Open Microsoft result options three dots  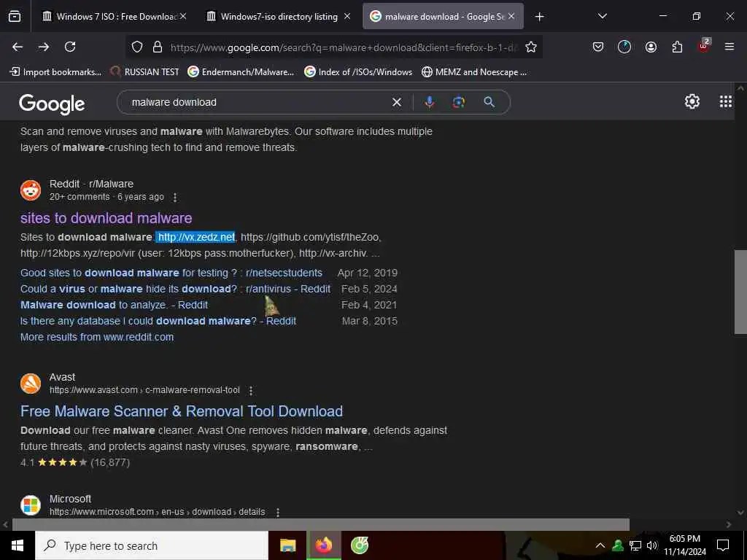click(x=278, y=513)
